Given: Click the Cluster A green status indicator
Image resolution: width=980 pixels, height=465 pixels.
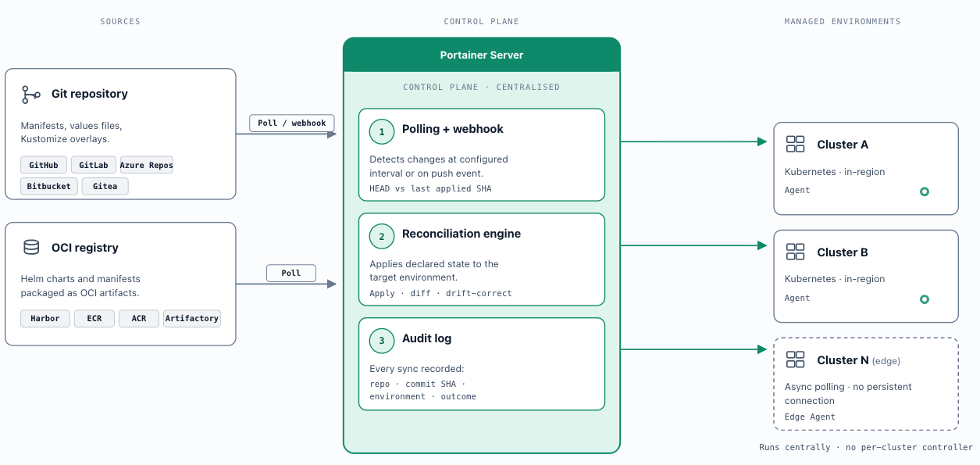Looking at the screenshot, I should click(925, 191).
